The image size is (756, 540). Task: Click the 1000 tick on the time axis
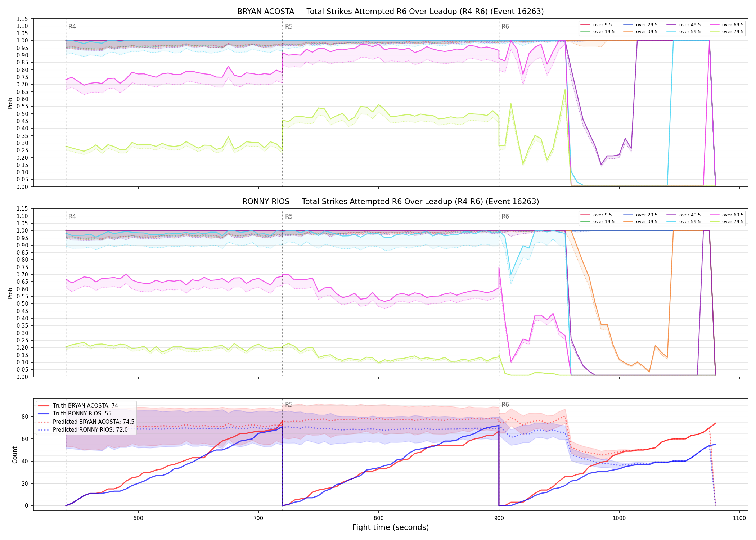(x=619, y=518)
